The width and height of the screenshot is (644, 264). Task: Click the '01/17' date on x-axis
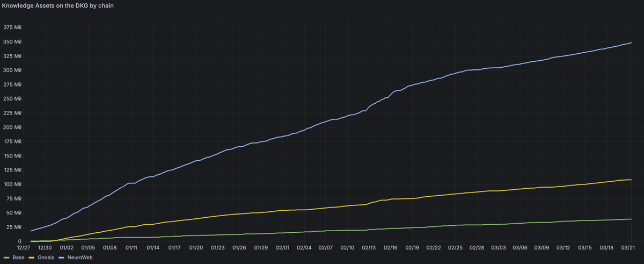tap(175, 248)
